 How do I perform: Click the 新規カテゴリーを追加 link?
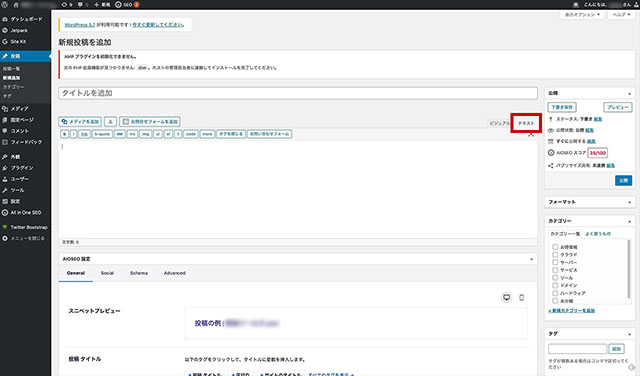click(x=571, y=311)
